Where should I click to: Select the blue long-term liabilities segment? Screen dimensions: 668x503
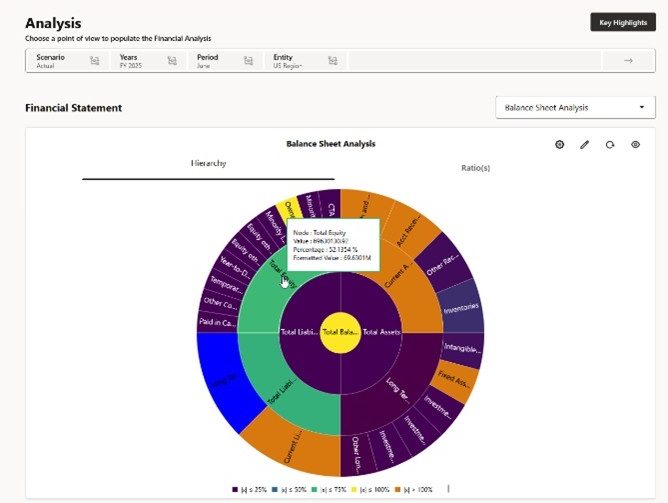pos(226,379)
